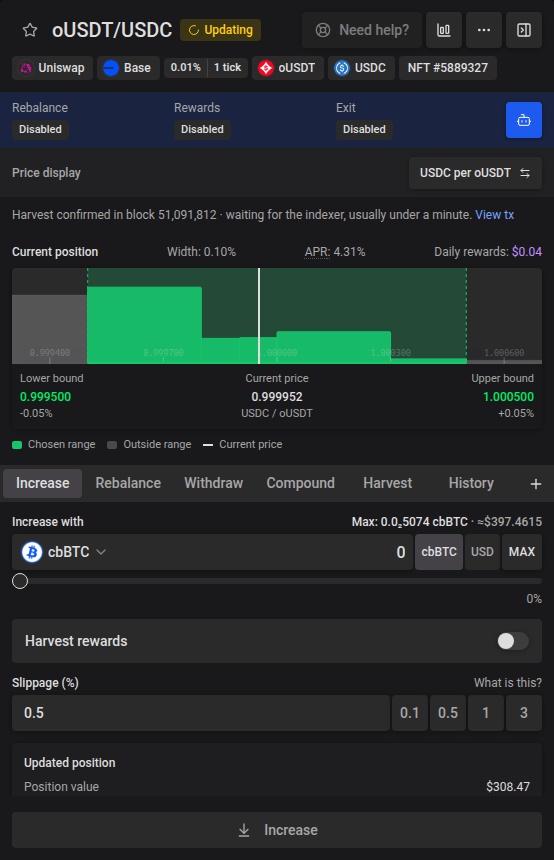Set slippage preset to 0.1

tap(410, 713)
